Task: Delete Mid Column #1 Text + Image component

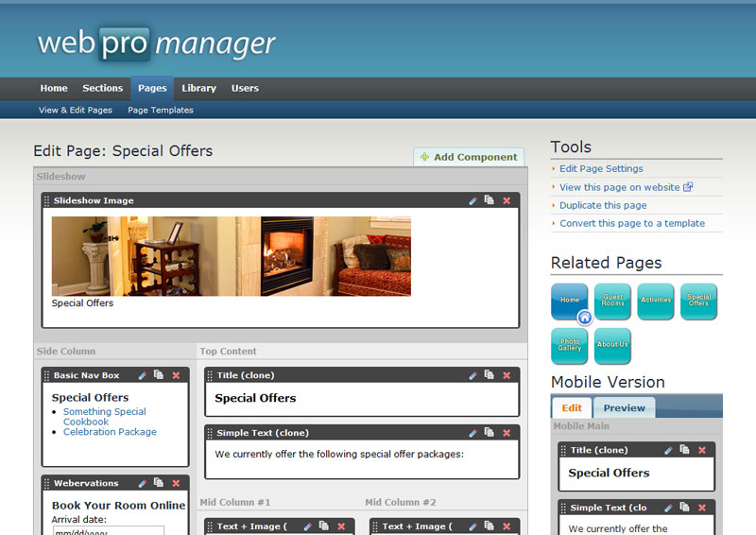Action: [x=341, y=526]
